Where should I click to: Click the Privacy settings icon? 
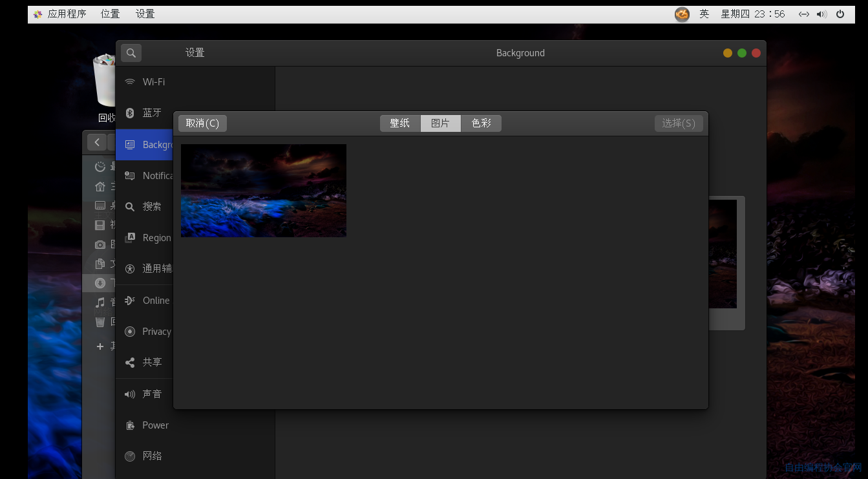(130, 332)
